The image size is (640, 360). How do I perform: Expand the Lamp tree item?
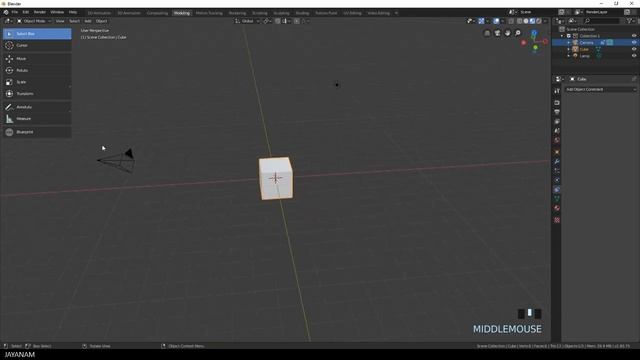pos(569,56)
